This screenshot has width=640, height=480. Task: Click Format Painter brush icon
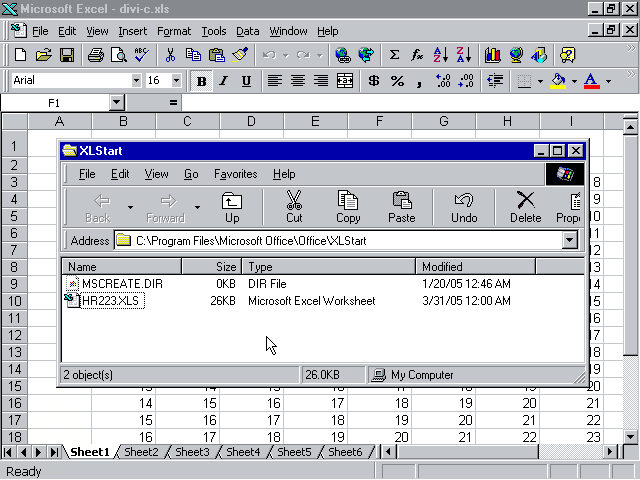(240, 55)
